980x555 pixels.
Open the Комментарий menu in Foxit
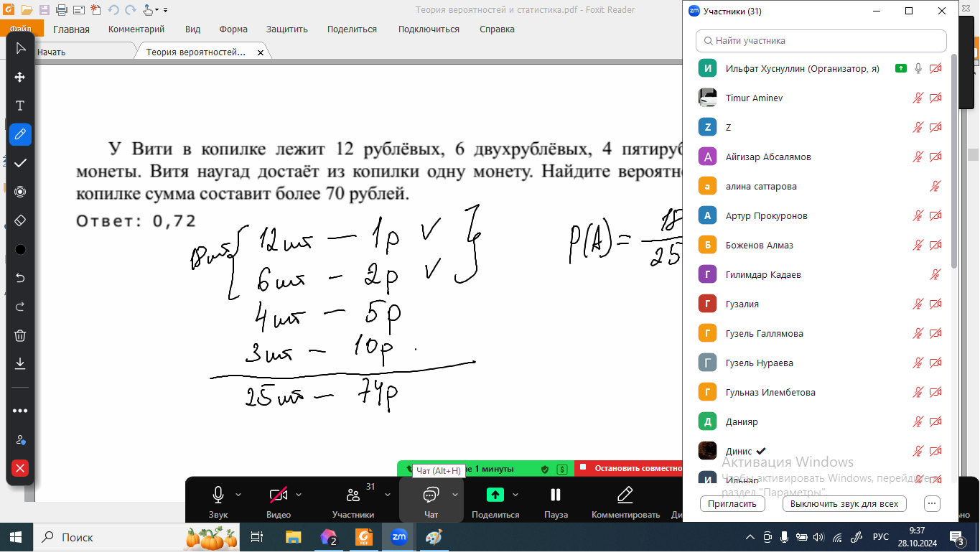point(136,29)
